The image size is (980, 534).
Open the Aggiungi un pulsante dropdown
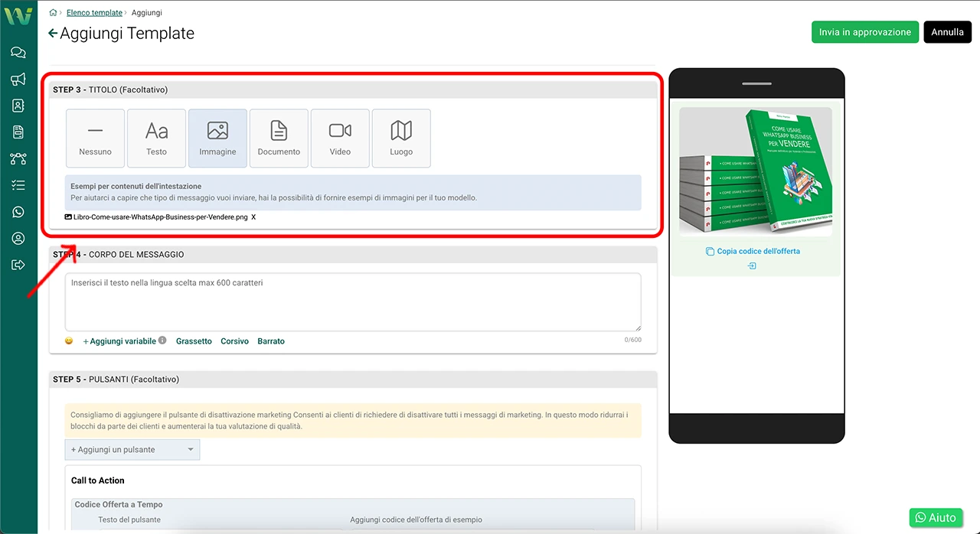[x=132, y=450]
